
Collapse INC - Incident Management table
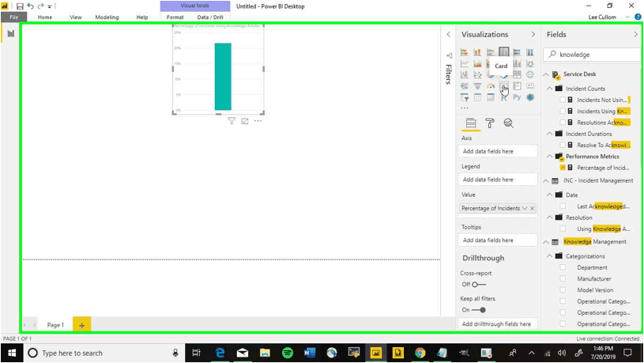[x=546, y=181]
